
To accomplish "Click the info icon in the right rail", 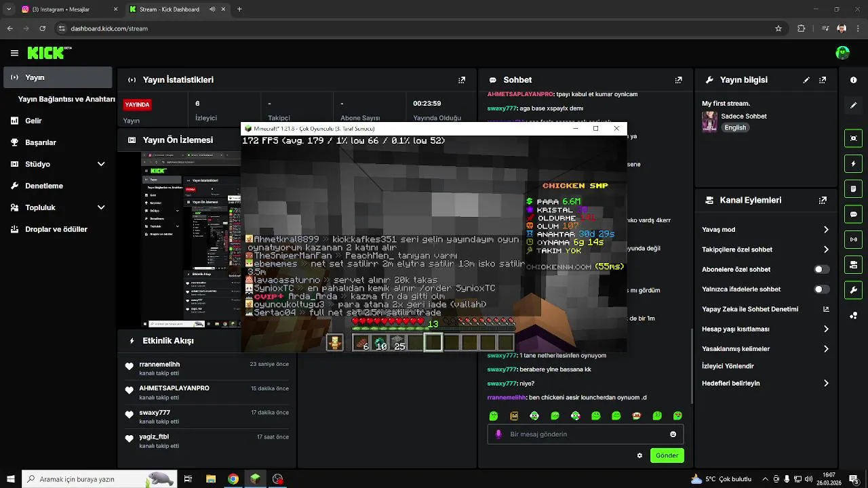I will tap(853, 80).
